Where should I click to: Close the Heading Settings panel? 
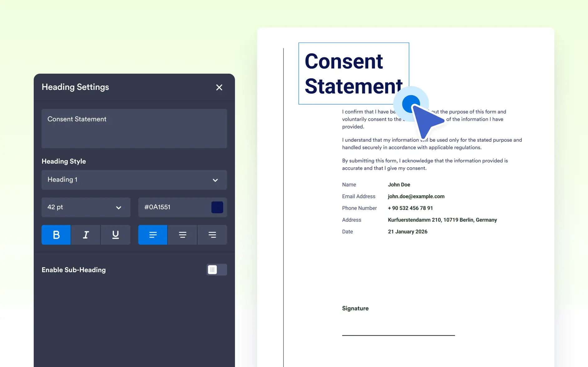[x=219, y=87]
